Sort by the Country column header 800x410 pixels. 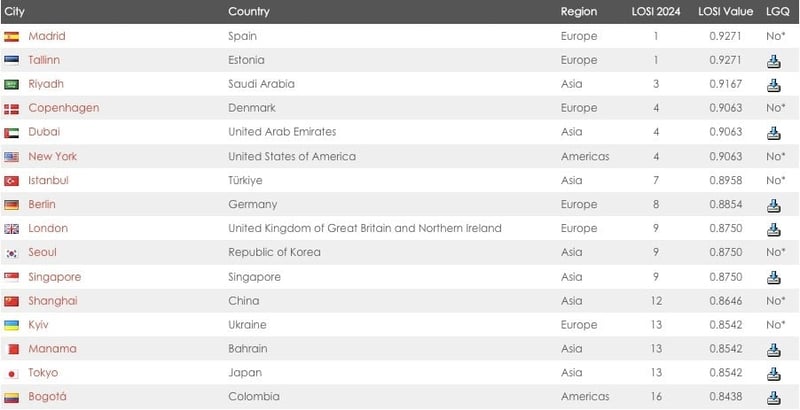(x=248, y=12)
